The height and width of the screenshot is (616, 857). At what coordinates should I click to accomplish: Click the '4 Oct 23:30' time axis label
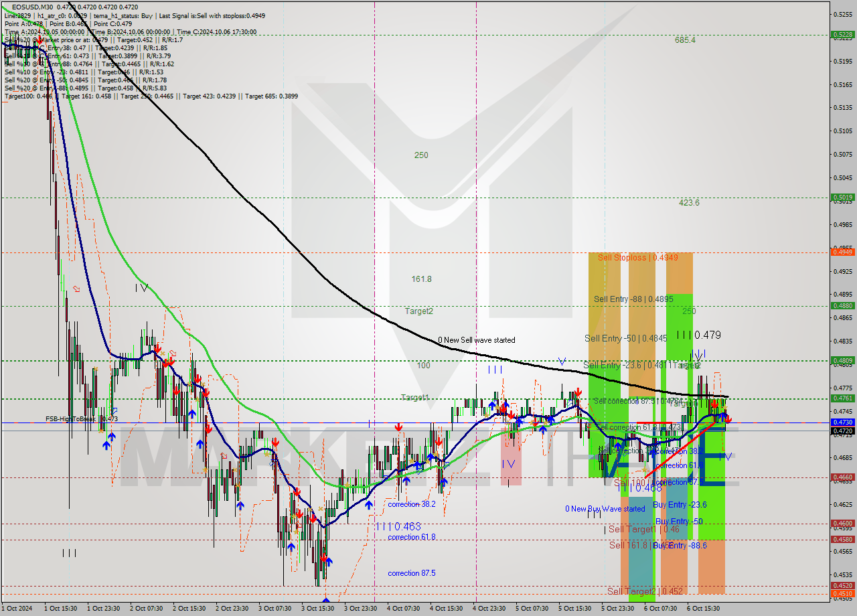(489, 609)
